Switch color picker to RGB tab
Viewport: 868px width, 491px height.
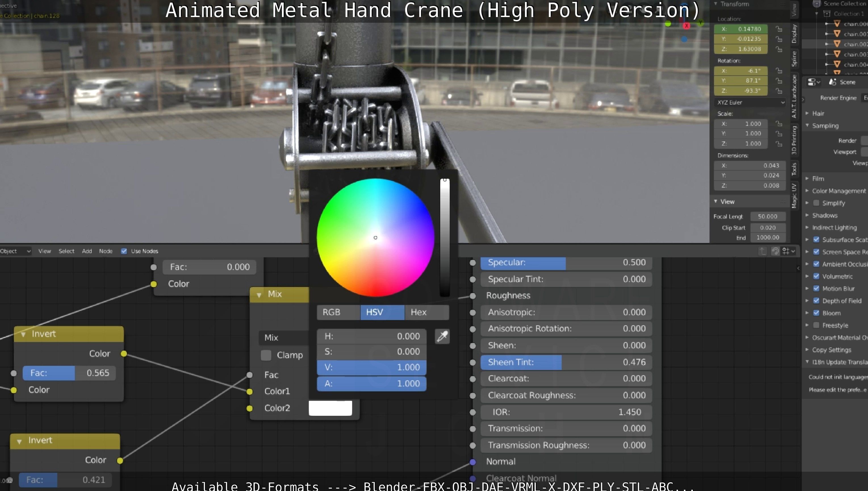[339, 312]
